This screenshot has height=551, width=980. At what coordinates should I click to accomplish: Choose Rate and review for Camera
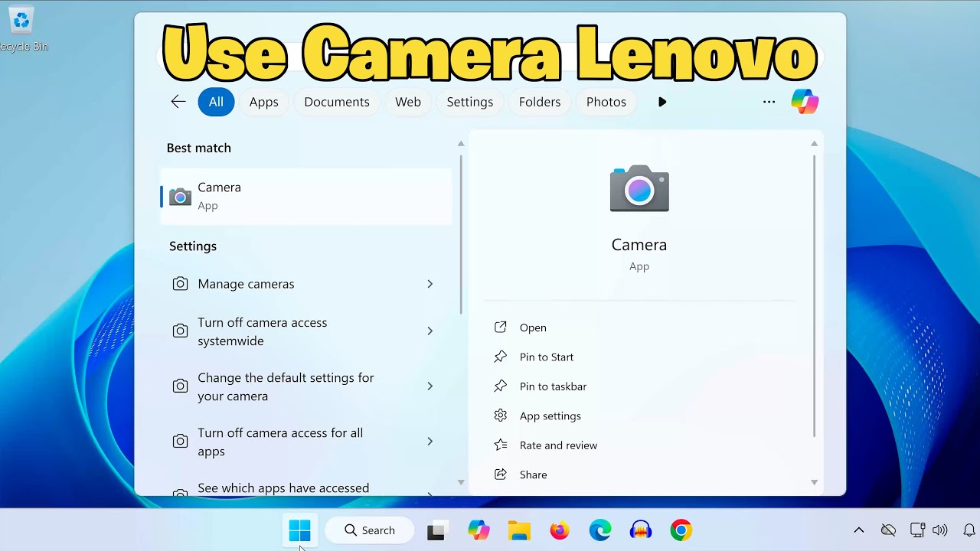558,445
